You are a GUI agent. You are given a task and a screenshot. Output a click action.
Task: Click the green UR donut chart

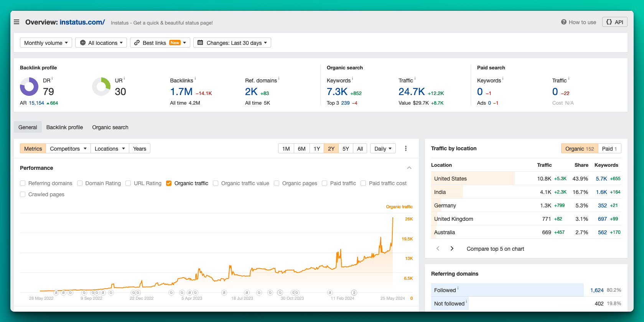(101, 87)
